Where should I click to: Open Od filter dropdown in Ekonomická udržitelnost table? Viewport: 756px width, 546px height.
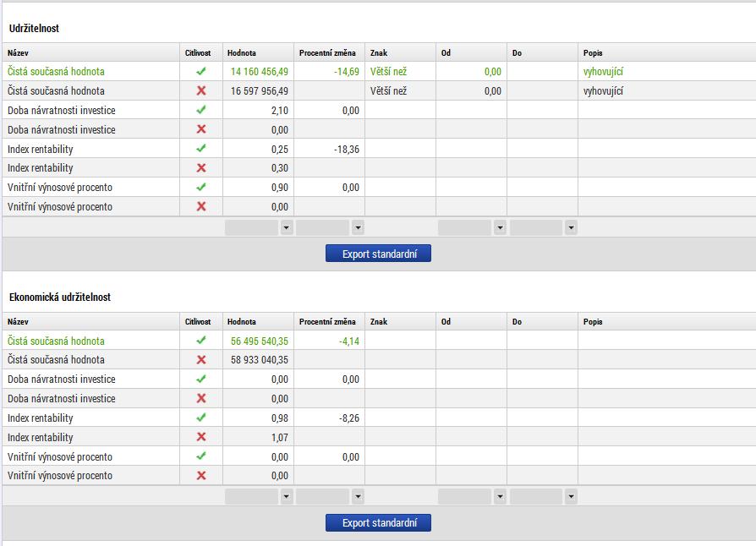(x=500, y=496)
